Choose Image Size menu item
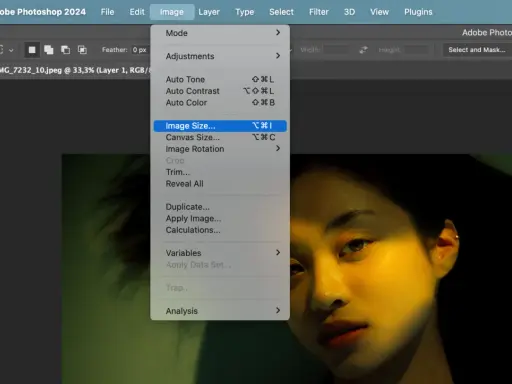The image size is (512, 384). 220,126
